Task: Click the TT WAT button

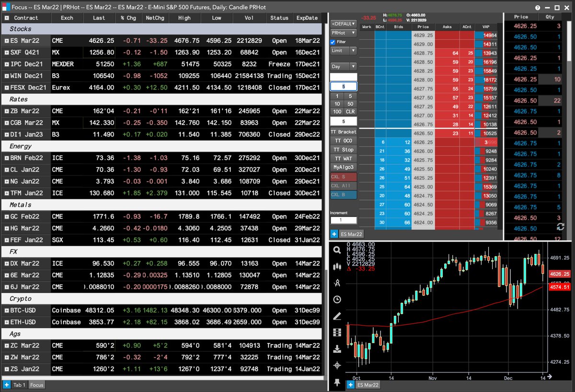Action: 344,159
